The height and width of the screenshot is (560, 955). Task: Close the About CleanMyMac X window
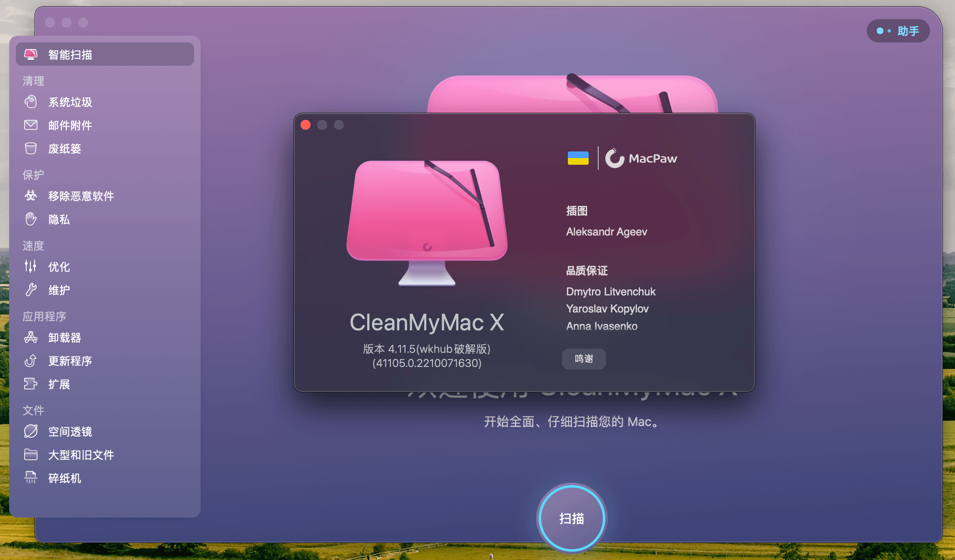pyautogui.click(x=306, y=125)
